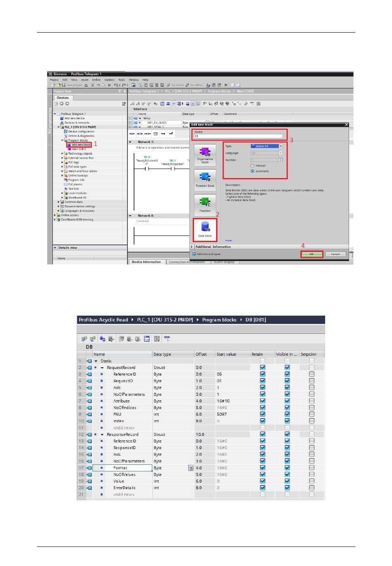392x566 pixels.
Task: Click the LAD box instruction icon
Action: point(156,134)
